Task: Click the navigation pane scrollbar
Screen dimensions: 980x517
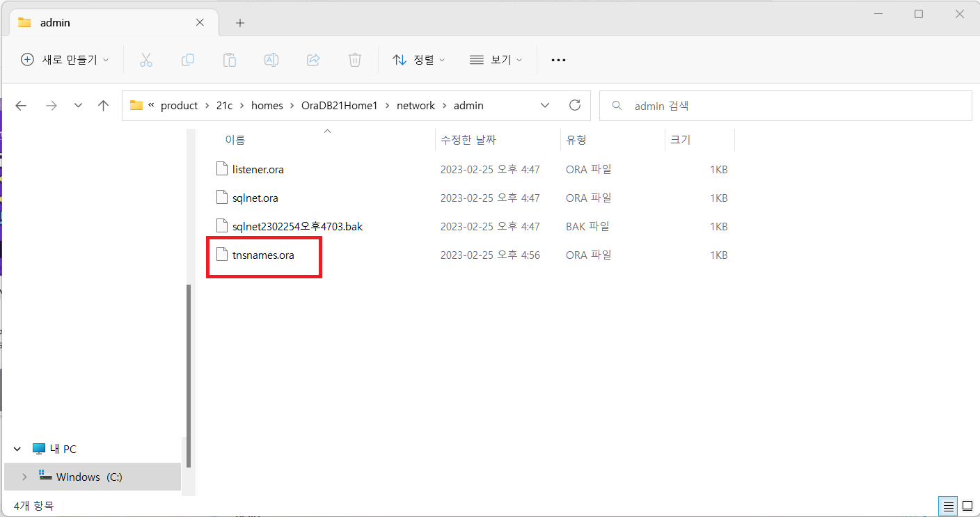Action: (x=188, y=376)
